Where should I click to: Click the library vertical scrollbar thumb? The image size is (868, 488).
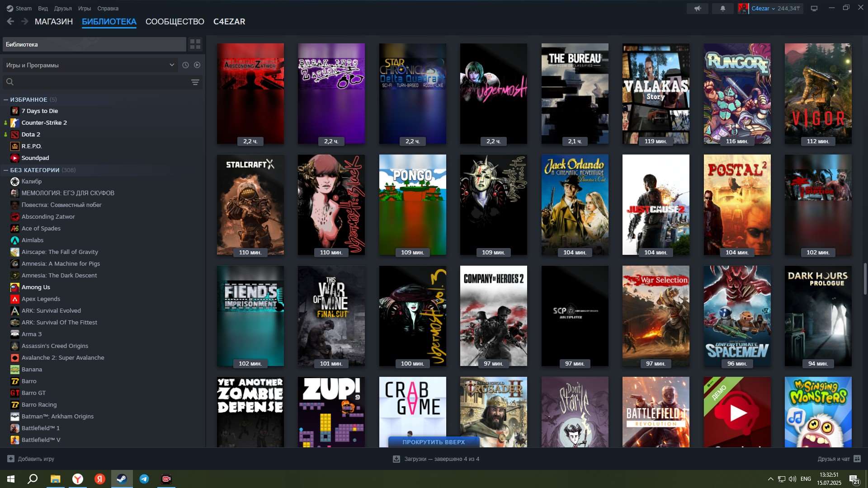pyautogui.click(x=865, y=279)
